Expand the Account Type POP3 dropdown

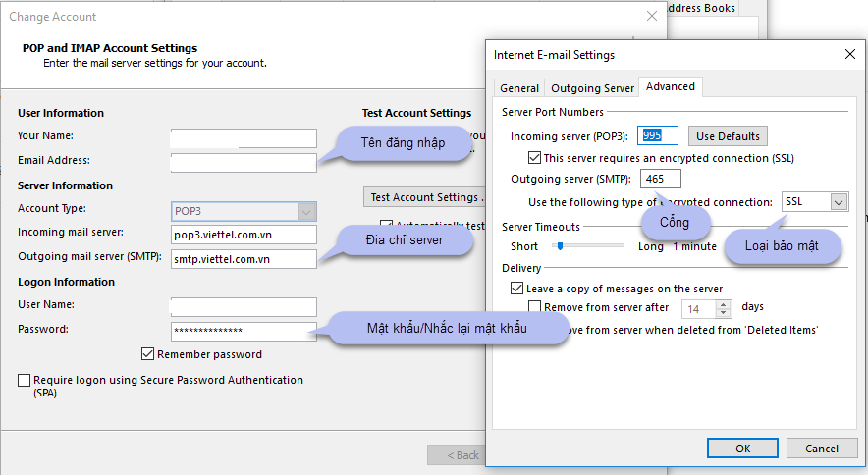(x=307, y=210)
